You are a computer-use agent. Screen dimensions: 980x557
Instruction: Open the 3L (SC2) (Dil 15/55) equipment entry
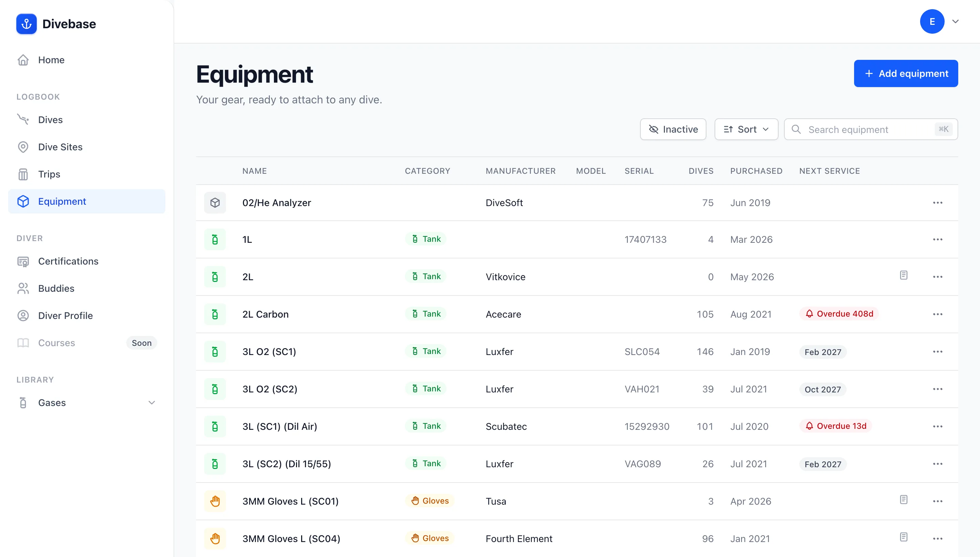[x=287, y=464]
